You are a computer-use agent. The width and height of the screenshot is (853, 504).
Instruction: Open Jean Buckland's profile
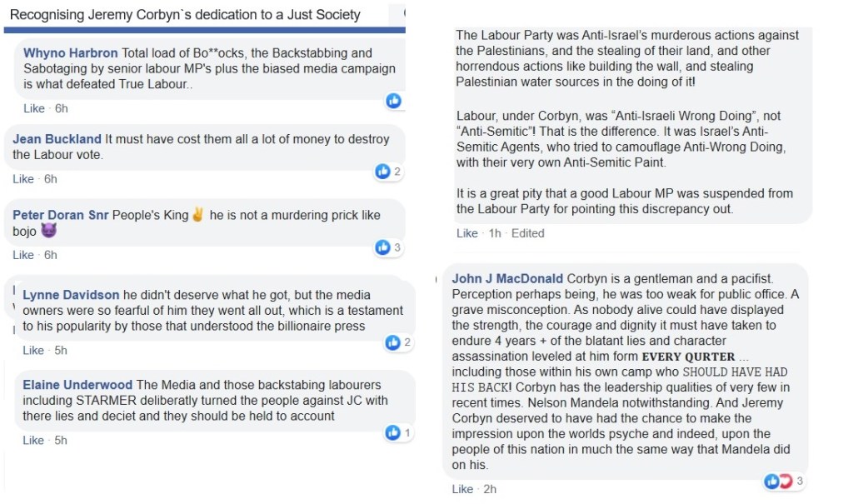coord(57,139)
